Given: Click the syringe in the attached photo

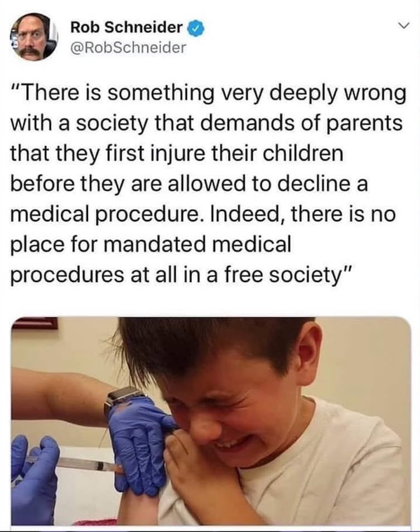Looking at the screenshot, I should [x=73, y=463].
